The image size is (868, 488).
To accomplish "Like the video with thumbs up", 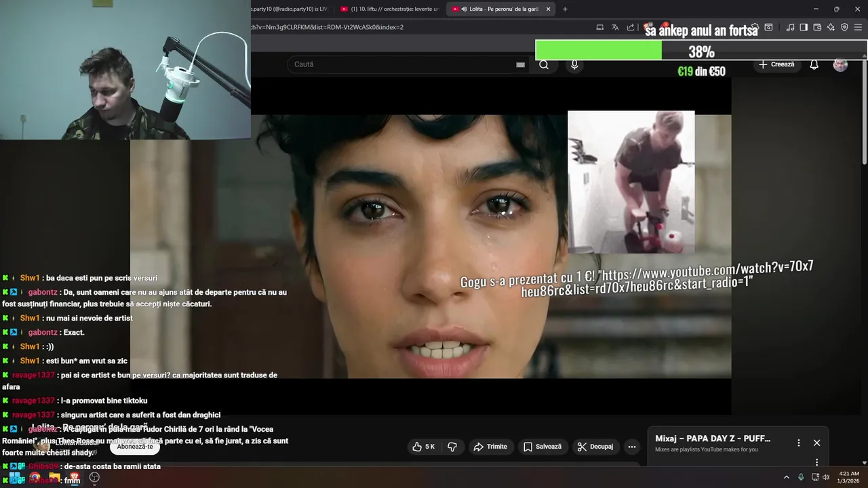I will pyautogui.click(x=424, y=447).
